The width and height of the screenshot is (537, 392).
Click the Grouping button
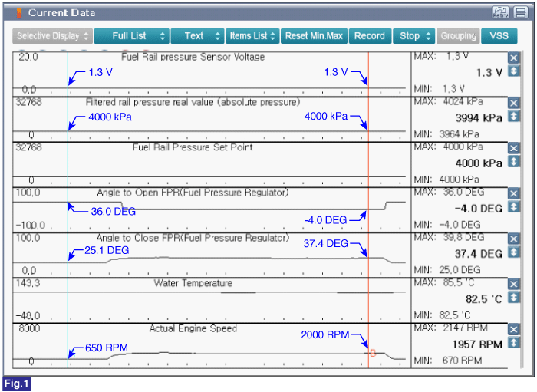458,36
